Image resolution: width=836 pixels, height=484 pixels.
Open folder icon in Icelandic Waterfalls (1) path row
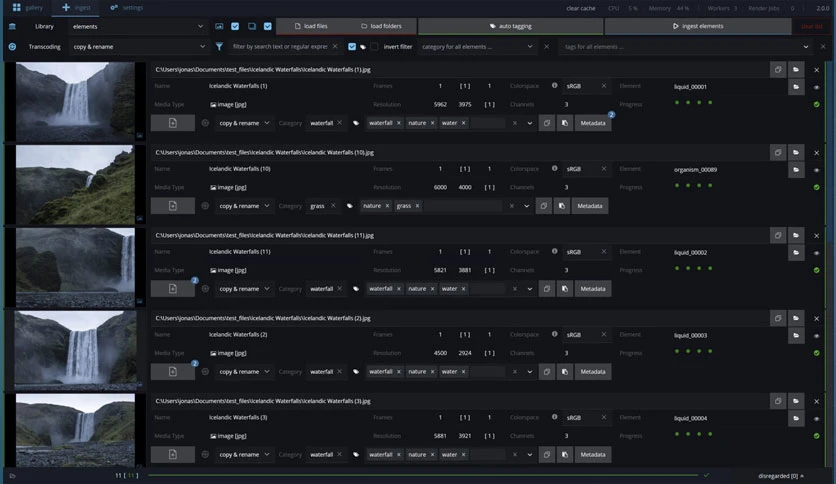point(796,69)
